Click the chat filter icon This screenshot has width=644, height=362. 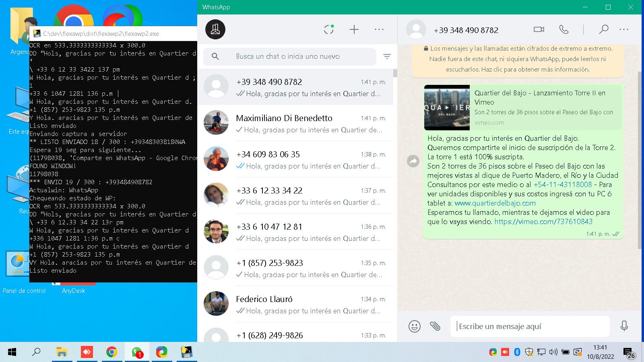(387, 57)
